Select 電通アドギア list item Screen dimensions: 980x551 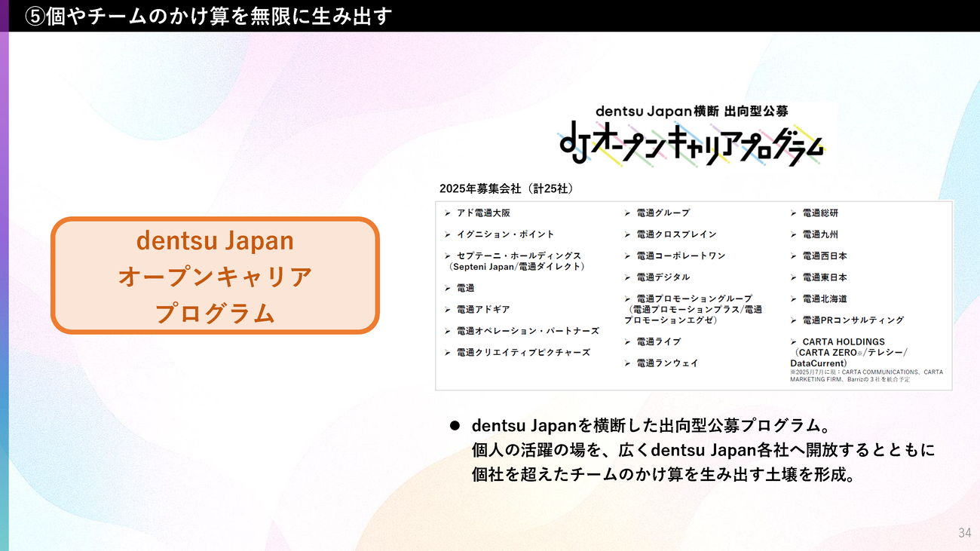pyautogui.click(x=483, y=310)
